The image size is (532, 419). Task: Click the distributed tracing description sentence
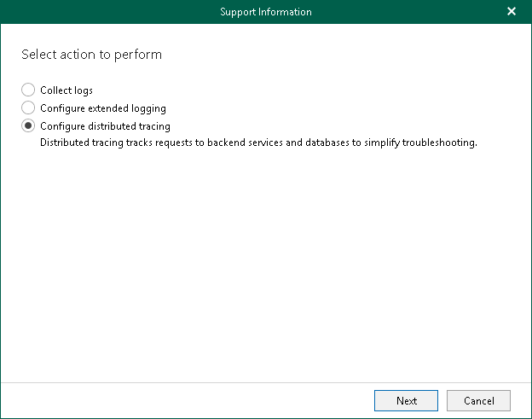(x=258, y=143)
